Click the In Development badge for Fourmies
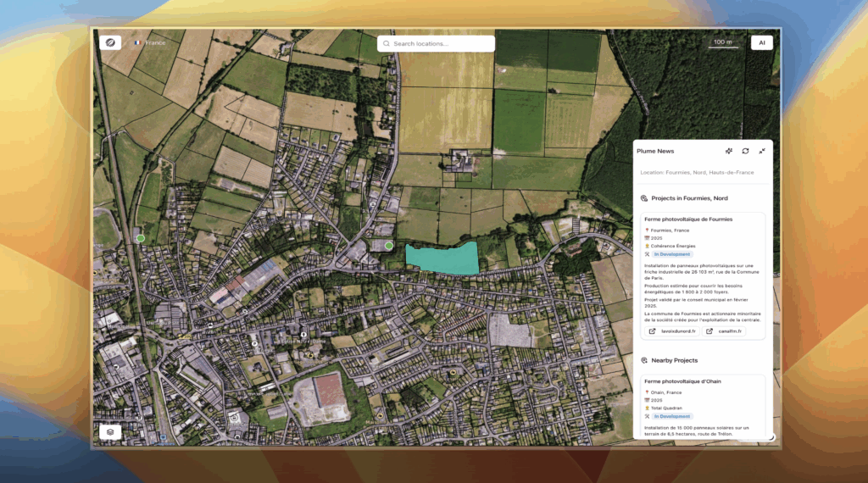The height and width of the screenshot is (483, 868). click(672, 254)
